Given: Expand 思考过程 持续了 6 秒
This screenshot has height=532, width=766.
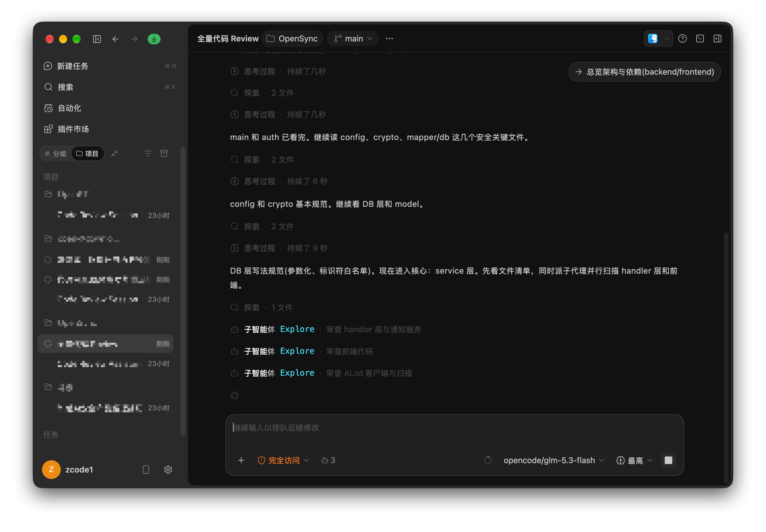Looking at the screenshot, I should pos(279,181).
